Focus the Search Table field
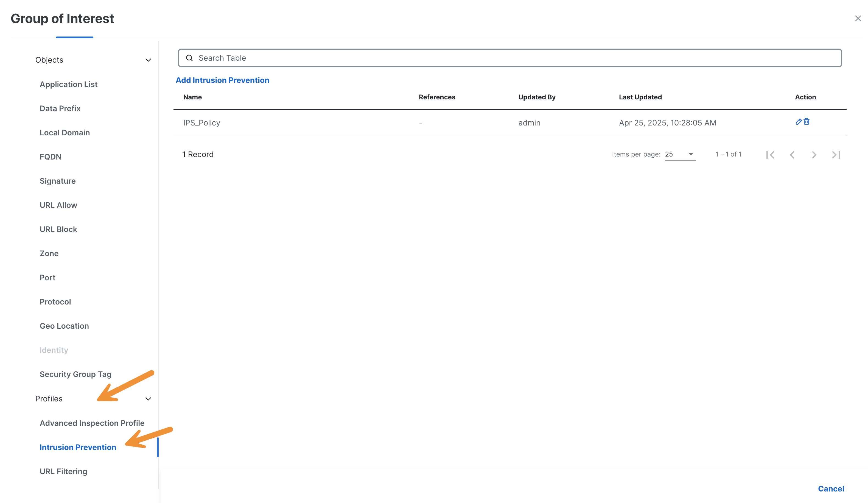This screenshot has height=503, width=868. pyautogui.click(x=510, y=58)
